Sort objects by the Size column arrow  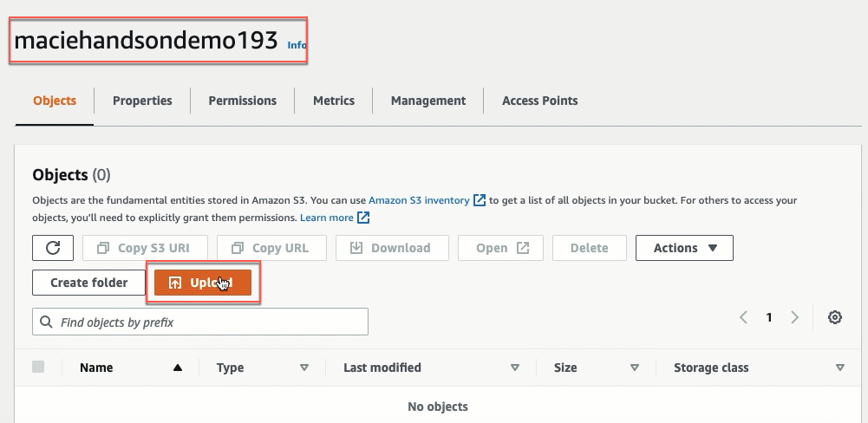(635, 368)
